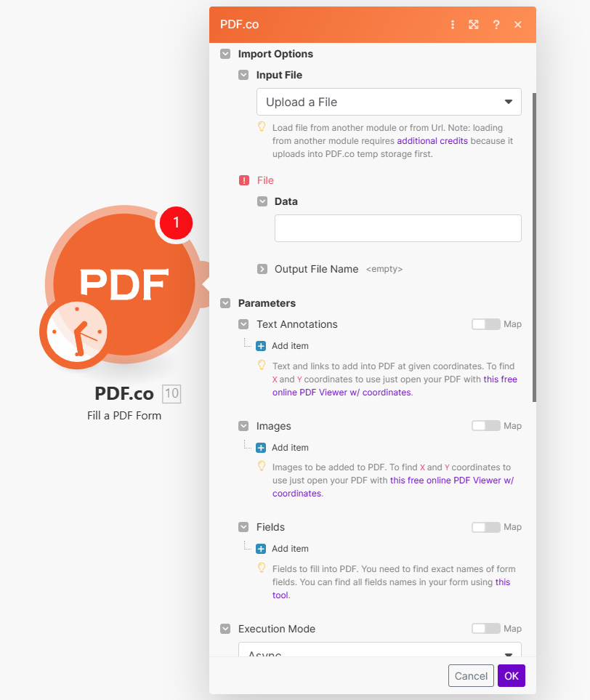Add item under Fields section
The height and width of the screenshot is (700, 590).
click(x=283, y=549)
